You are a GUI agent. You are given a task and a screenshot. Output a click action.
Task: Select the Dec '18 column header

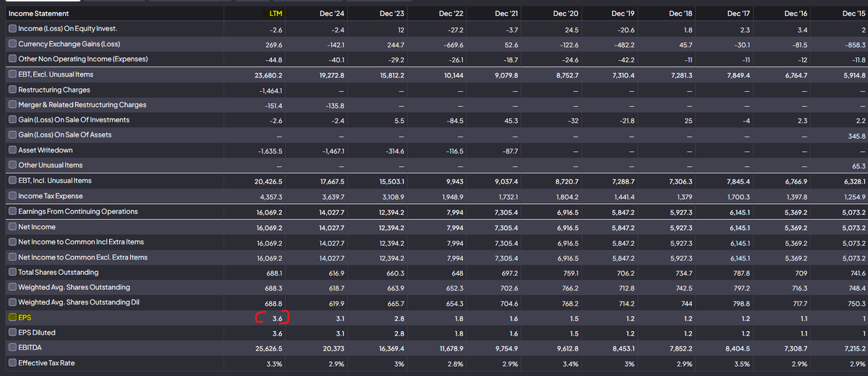pos(680,14)
